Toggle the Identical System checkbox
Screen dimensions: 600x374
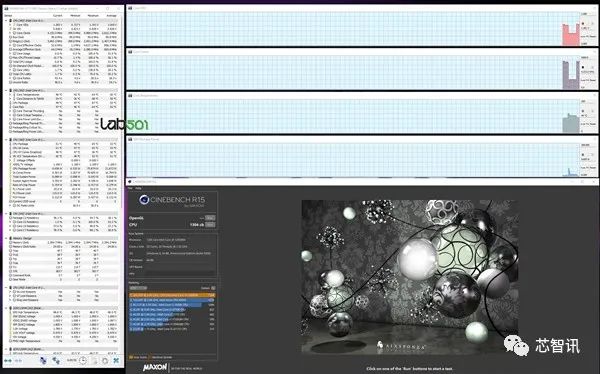pyautogui.click(x=150, y=358)
